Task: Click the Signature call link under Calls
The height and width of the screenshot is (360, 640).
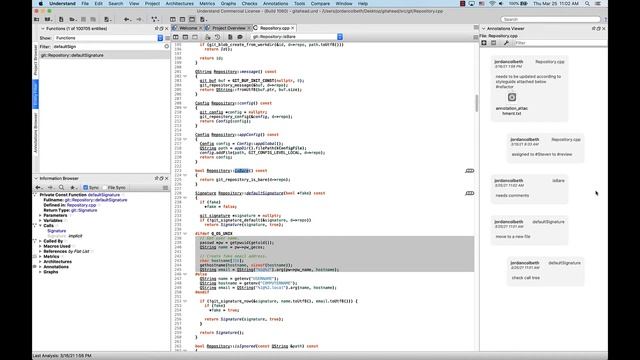Action: pos(56,231)
